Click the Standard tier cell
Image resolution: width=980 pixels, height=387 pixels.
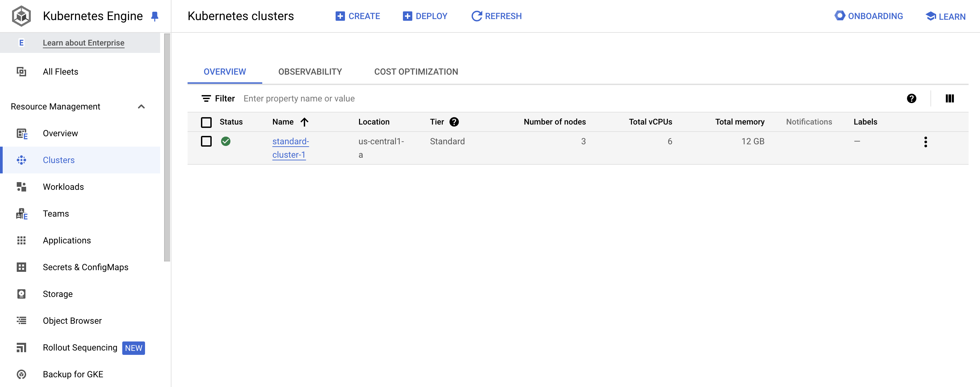pyautogui.click(x=447, y=141)
